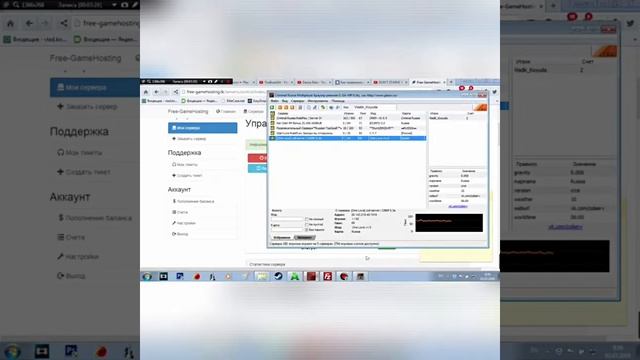The width and height of the screenshot is (640, 360).
Task: Click the "Мои сервера" sidebar button
Action: [x=202, y=128]
